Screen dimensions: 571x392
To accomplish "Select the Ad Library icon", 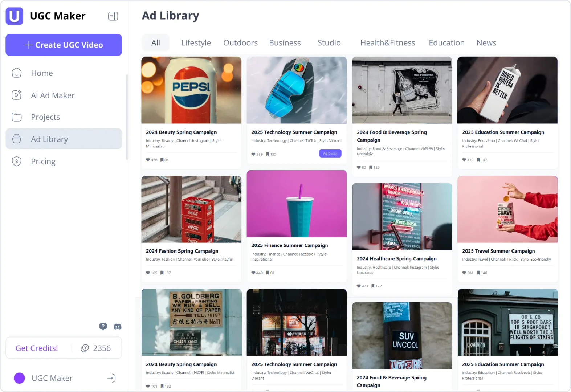I will tap(17, 139).
